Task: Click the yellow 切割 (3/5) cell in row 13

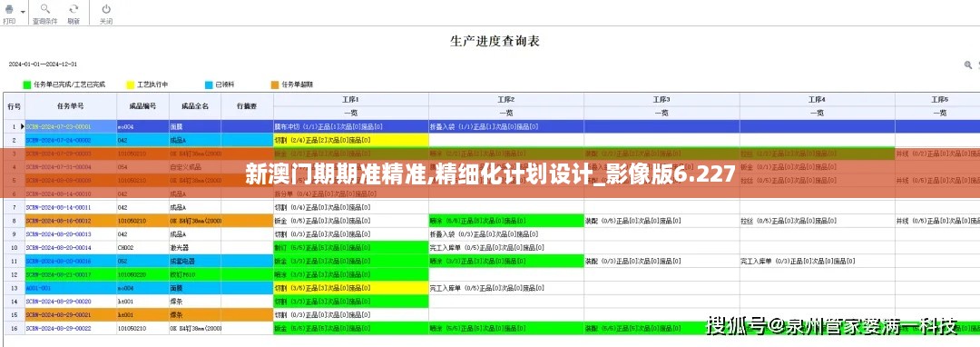Action: point(350,288)
